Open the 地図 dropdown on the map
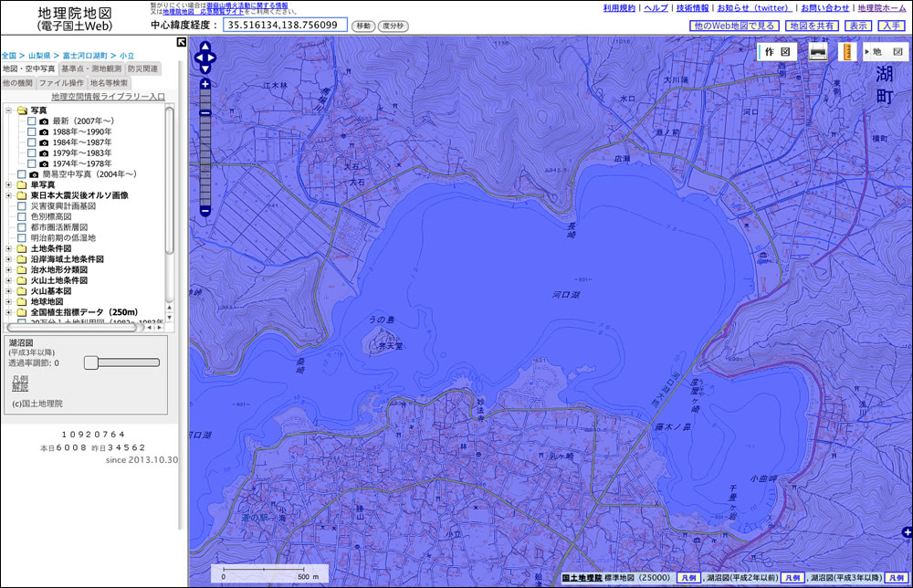913x588 pixels. [x=884, y=53]
